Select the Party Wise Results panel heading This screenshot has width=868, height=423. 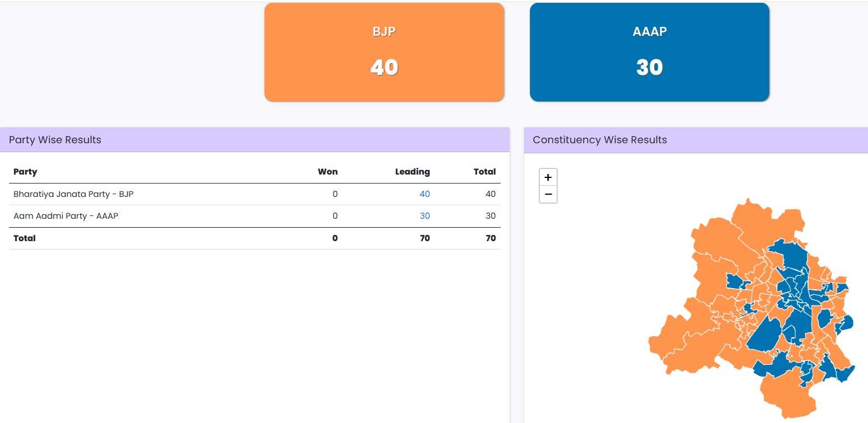click(x=55, y=140)
